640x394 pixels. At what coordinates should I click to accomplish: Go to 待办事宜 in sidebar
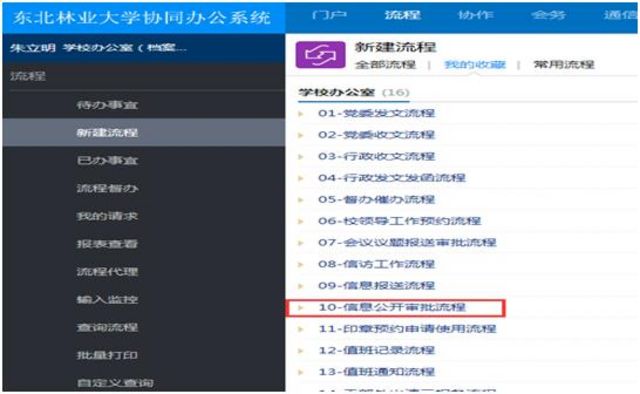[107, 105]
